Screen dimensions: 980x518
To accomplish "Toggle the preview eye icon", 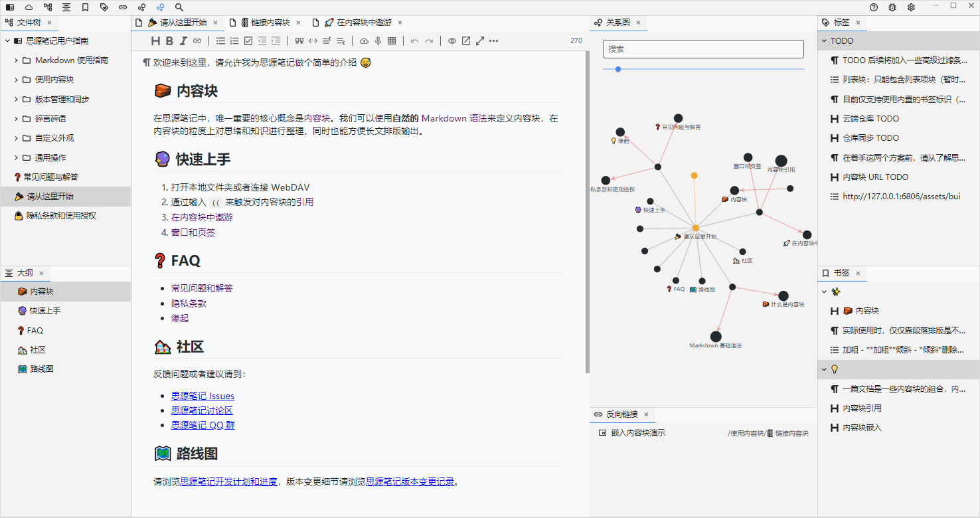I will pos(452,41).
